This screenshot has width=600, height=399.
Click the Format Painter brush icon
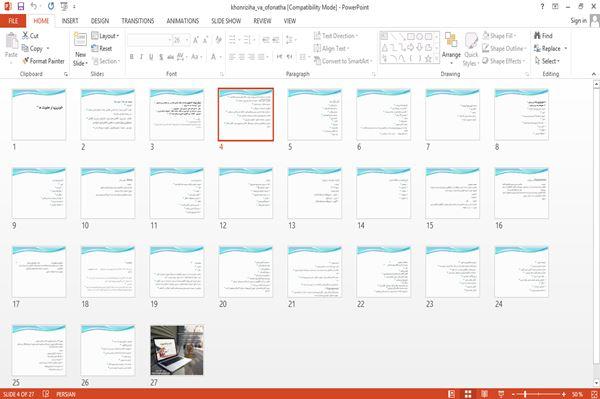[x=26, y=61]
